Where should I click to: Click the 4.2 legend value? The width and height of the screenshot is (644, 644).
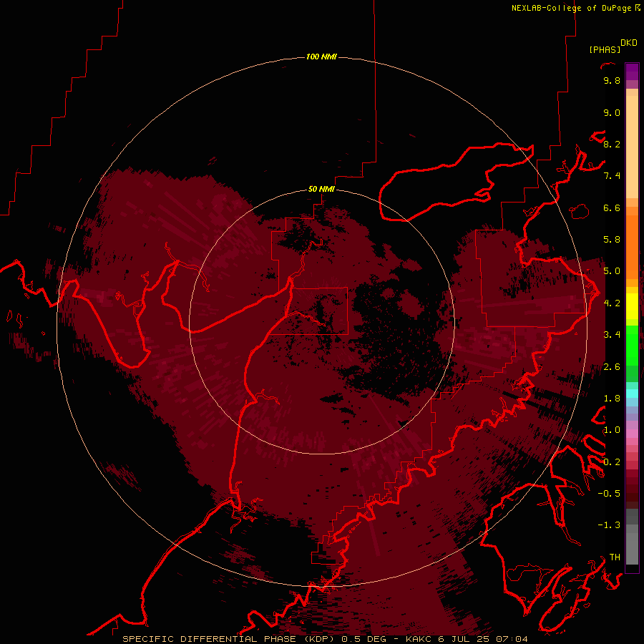612,303
